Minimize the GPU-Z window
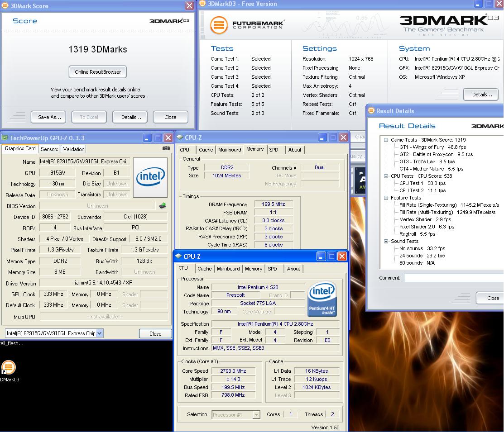 [x=147, y=138]
